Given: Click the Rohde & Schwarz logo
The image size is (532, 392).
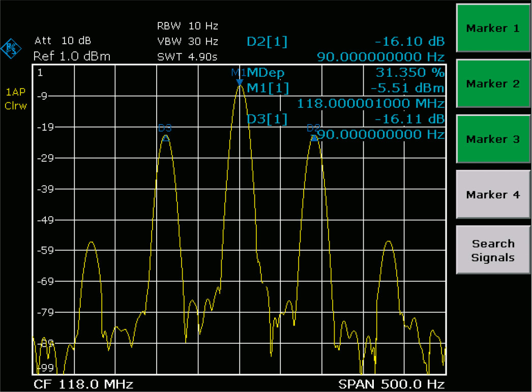Looking at the screenshot, I should click(x=10, y=48).
